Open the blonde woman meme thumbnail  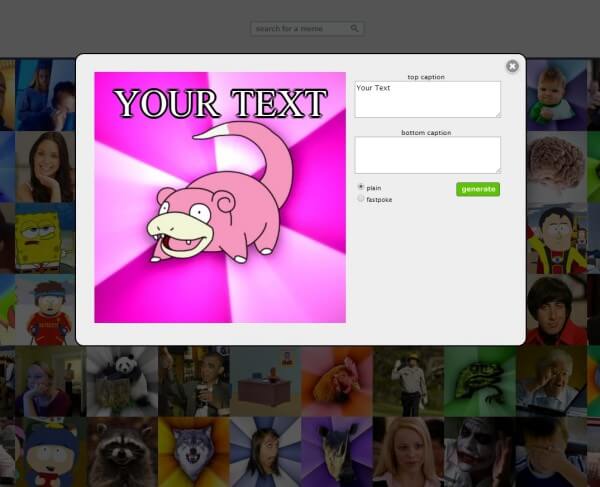click(408, 452)
